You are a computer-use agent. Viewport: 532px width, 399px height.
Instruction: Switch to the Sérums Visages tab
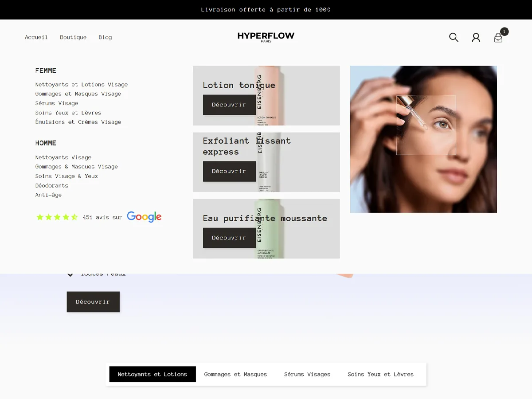307,374
